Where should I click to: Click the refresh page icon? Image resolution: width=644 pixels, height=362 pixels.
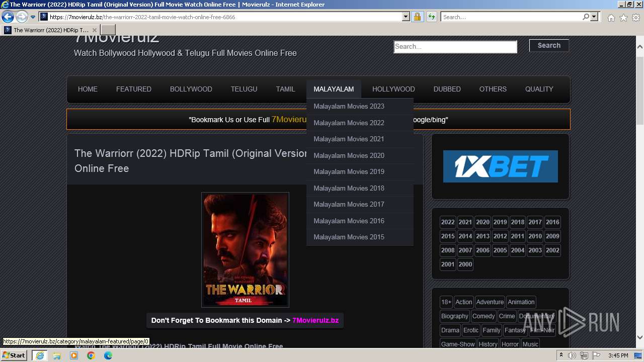(x=431, y=17)
